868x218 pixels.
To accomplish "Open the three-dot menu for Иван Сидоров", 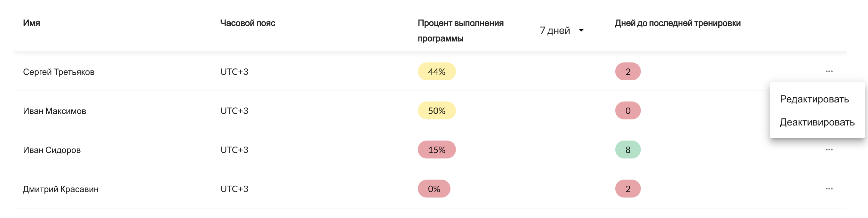I will click(829, 149).
